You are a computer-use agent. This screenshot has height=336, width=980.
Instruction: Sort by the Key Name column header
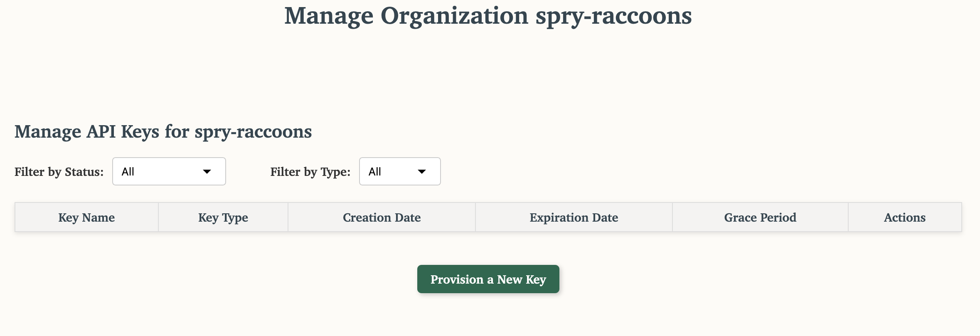pos(86,217)
